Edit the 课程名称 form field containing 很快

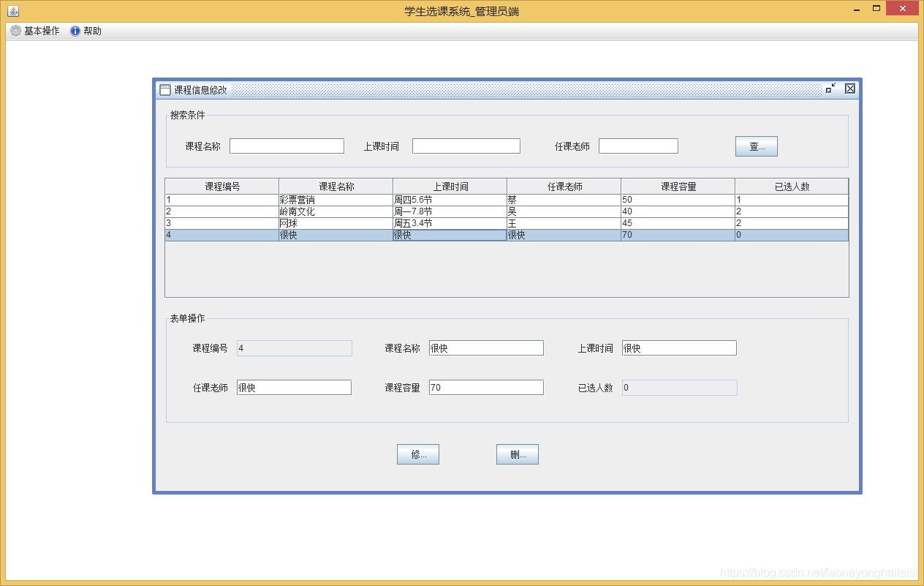[x=486, y=348]
